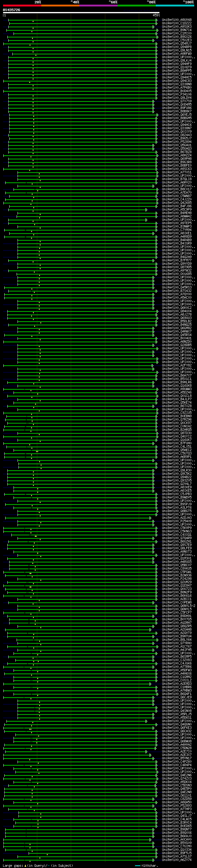Screen dimensions: 197x868
Task: Select hit label UniRef100_Q28DB5
Action: 177,345
